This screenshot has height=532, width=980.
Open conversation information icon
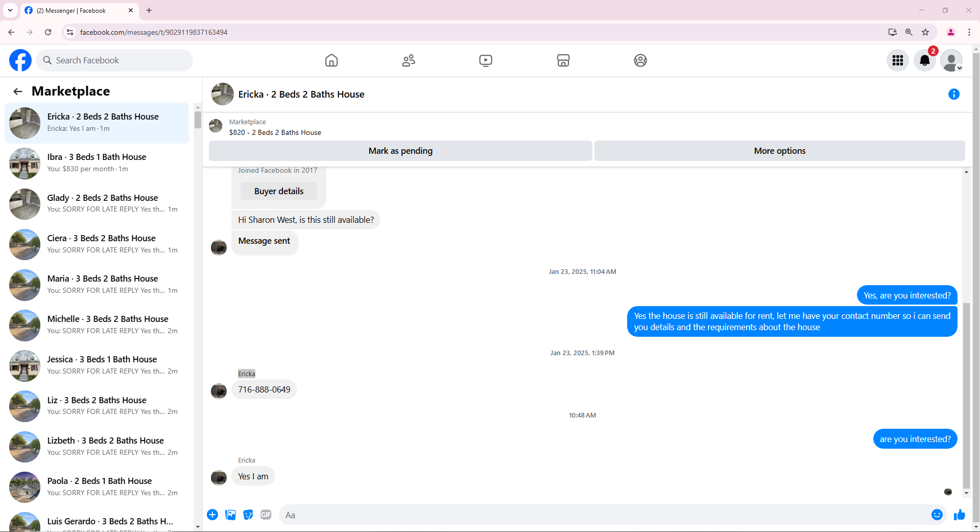pos(954,94)
